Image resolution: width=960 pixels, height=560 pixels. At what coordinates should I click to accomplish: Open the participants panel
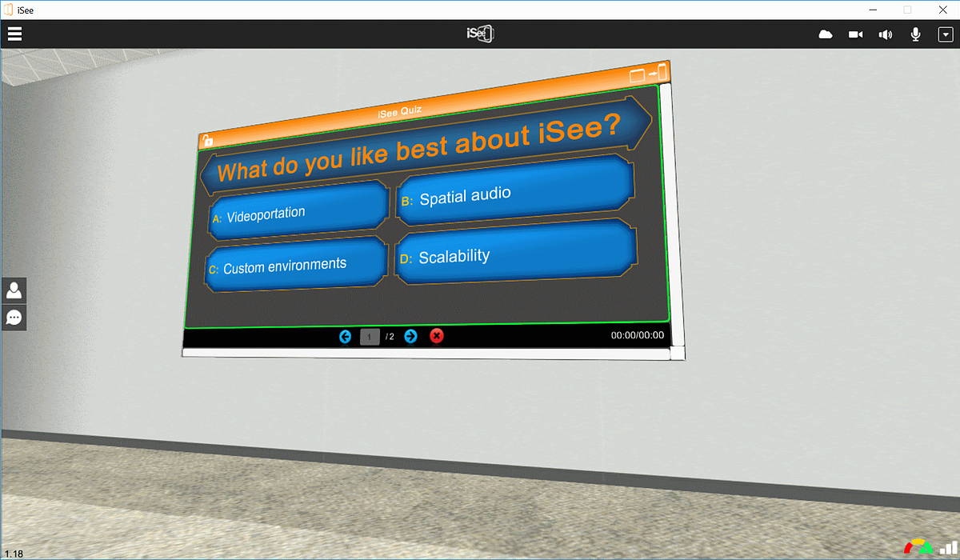point(14,290)
